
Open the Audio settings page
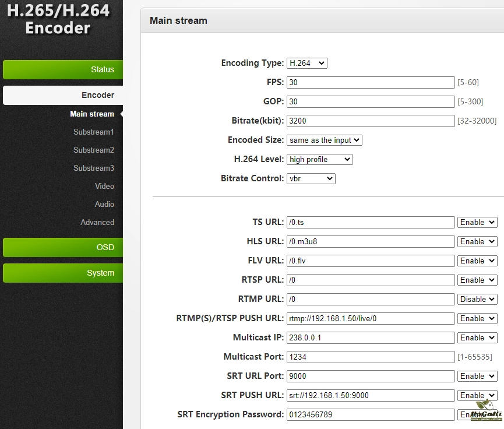(104, 204)
